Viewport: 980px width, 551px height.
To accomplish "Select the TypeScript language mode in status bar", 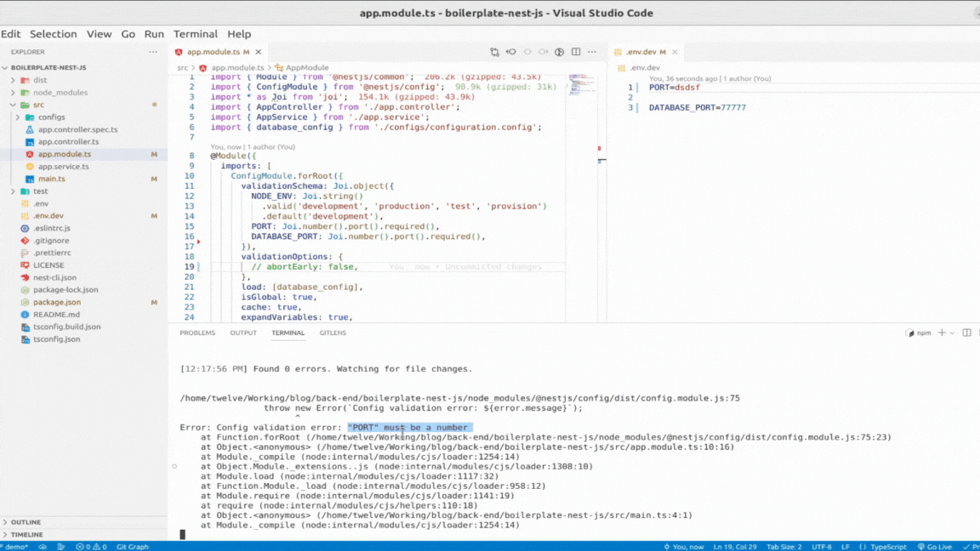I will (x=889, y=547).
